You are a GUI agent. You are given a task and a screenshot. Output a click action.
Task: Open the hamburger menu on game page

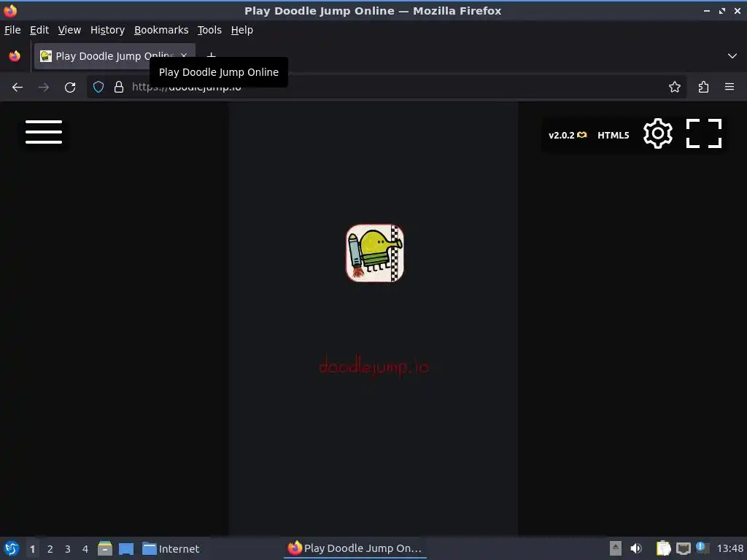tap(43, 132)
